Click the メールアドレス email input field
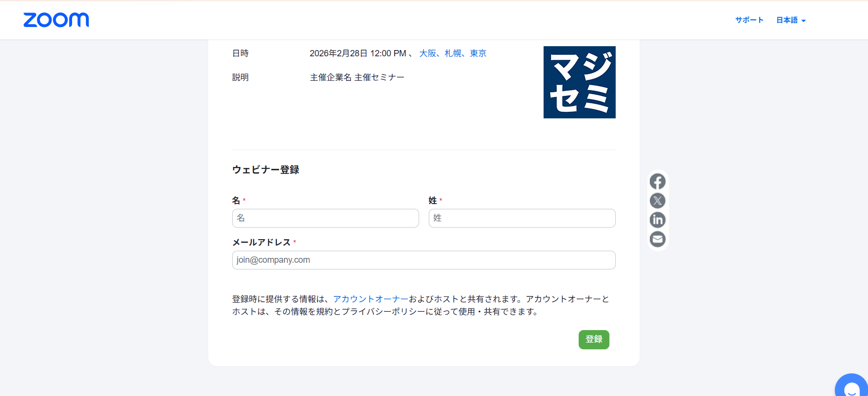 pyautogui.click(x=423, y=260)
